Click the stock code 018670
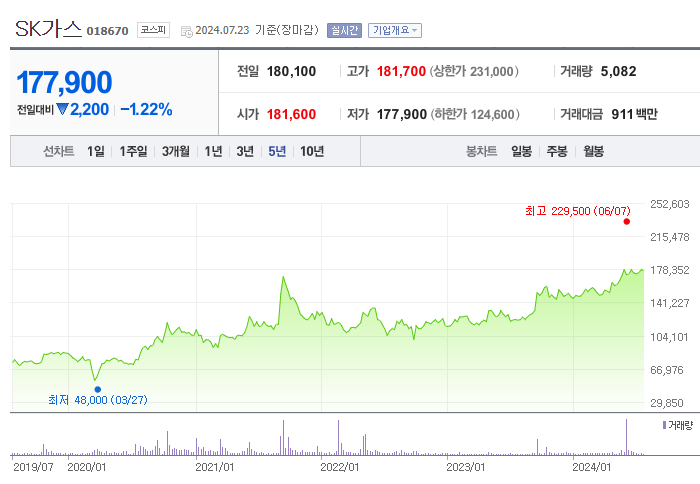Image resolution: width=700 pixels, height=484 pixels. [x=107, y=31]
